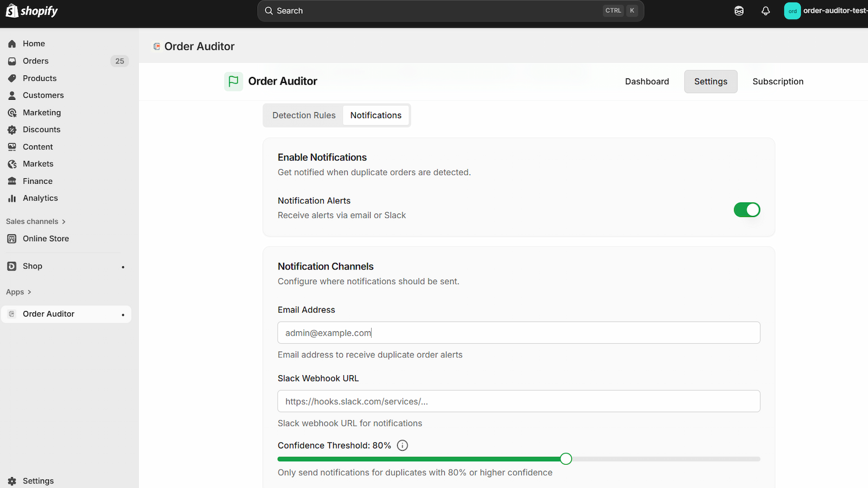The width and height of the screenshot is (868, 488).
Task: Expand the Sales channels section
Action: pyautogui.click(x=36, y=222)
